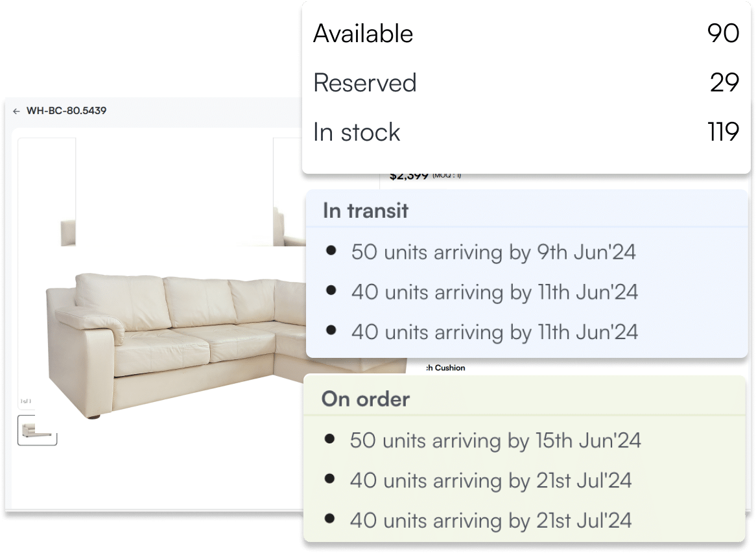Click 50 units arriving by 9th Jun'24
756x553 pixels.
pyautogui.click(x=493, y=252)
